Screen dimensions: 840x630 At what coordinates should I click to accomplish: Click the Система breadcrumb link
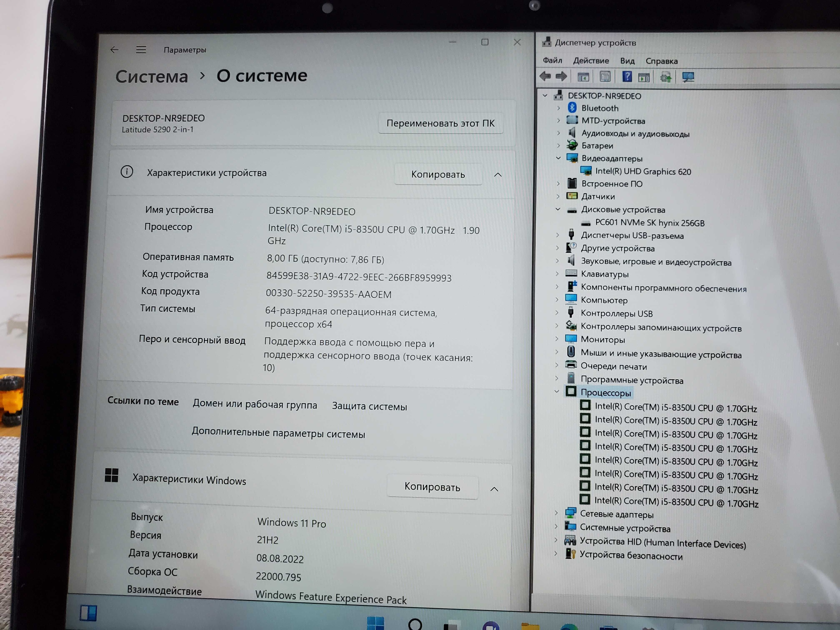point(151,76)
